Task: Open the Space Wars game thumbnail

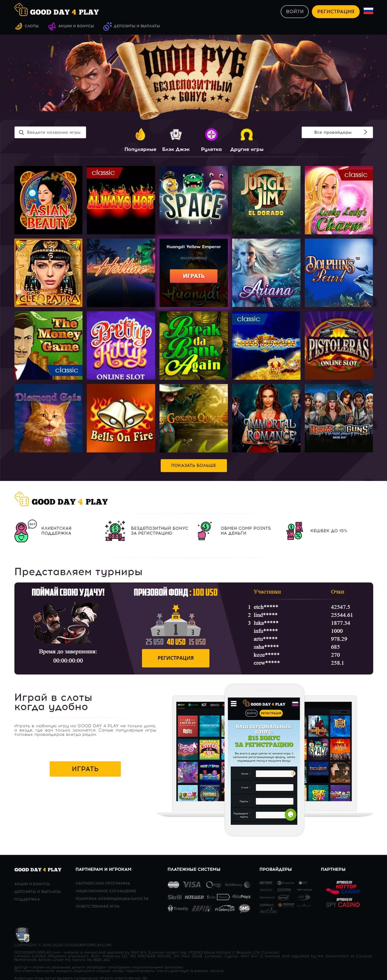Action: click(x=193, y=200)
